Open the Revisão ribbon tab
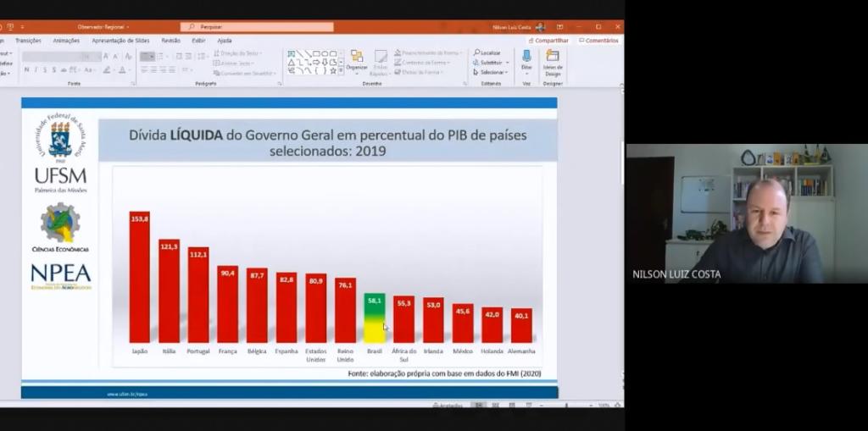Image resolution: width=868 pixels, height=431 pixels. pos(170,41)
